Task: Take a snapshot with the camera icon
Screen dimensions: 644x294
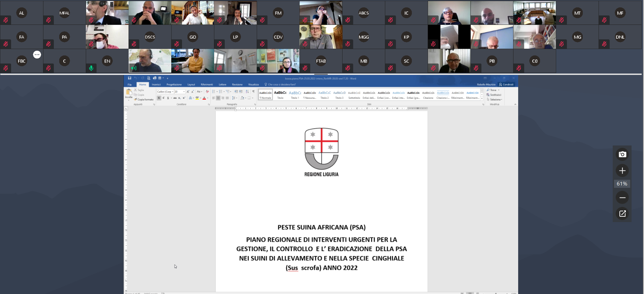Action: (x=622, y=154)
